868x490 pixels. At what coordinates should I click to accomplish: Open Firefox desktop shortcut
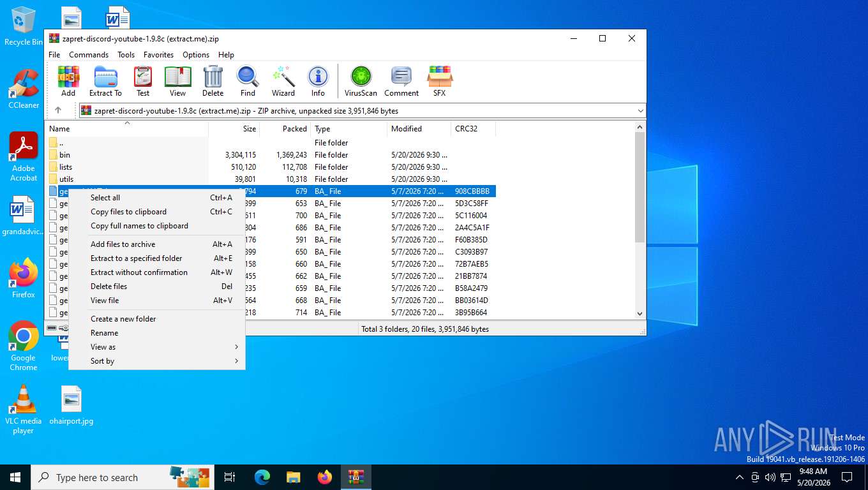click(24, 278)
